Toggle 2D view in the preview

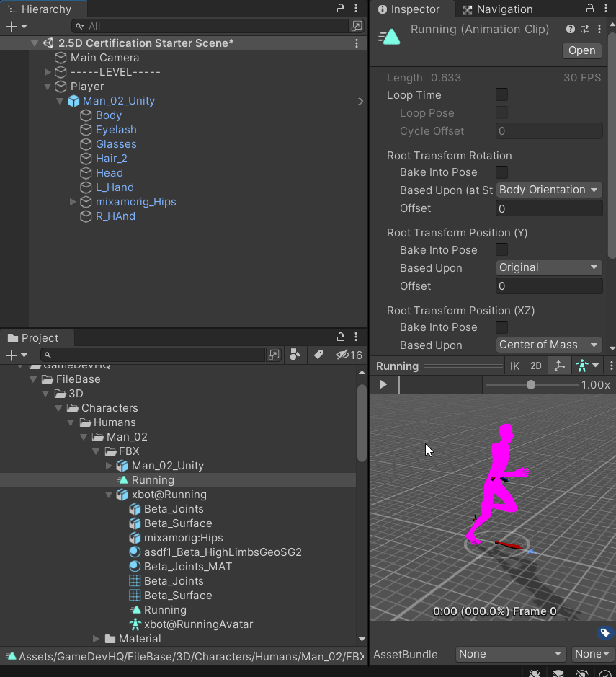[536, 366]
